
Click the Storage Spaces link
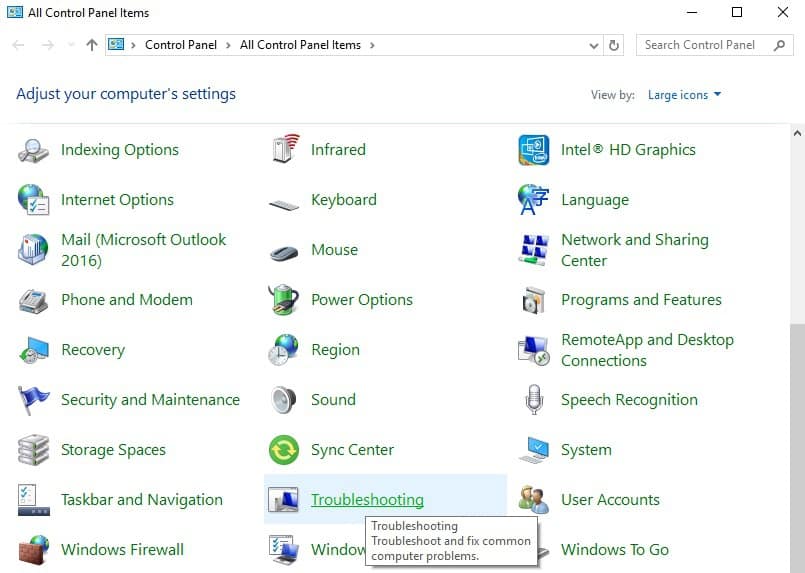[x=113, y=450]
